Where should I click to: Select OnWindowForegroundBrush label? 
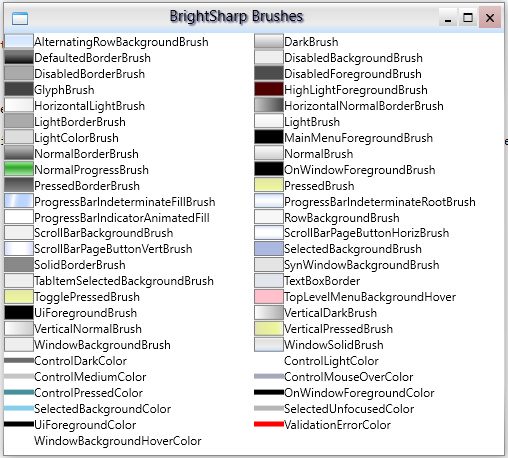click(x=360, y=170)
